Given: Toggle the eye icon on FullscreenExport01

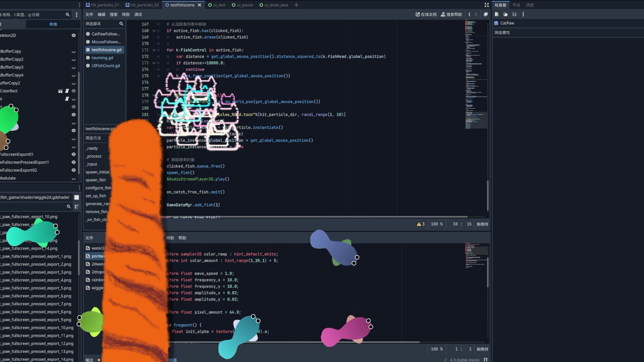Looking at the screenshot, I should [x=74, y=154].
